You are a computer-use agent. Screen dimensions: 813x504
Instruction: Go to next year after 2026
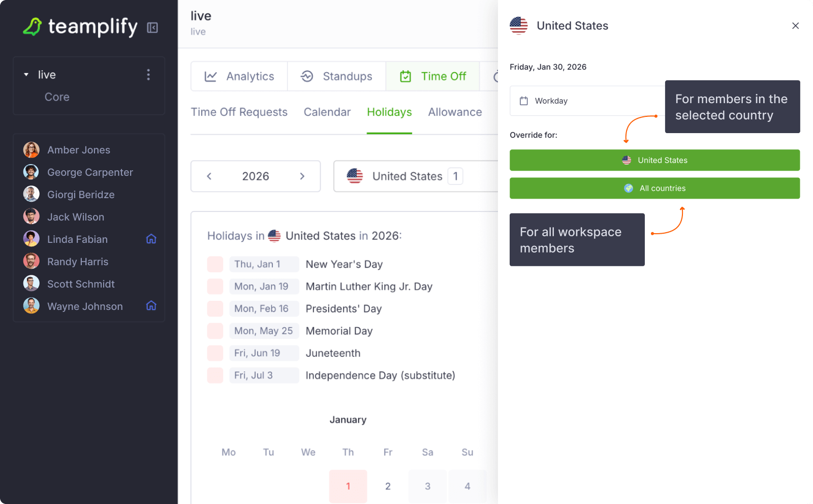[x=302, y=176]
